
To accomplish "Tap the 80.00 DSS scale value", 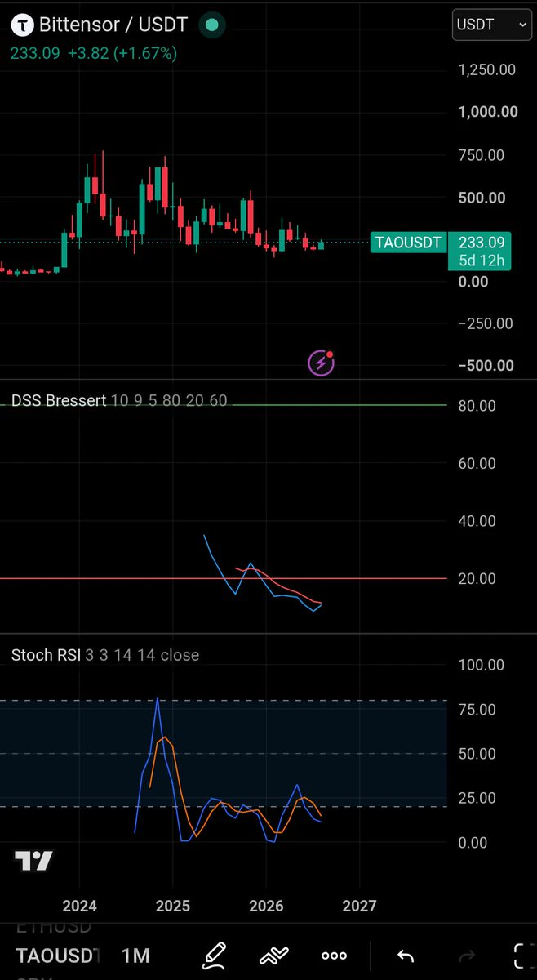I will pyautogui.click(x=477, y=406).
